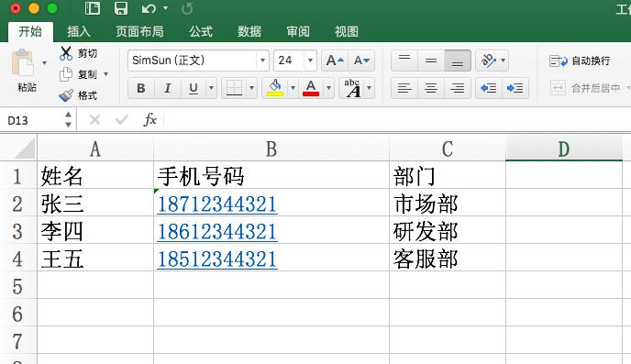Open the font size 24 dropdown
This screenshot has height=364, width=631.
click(x=310, y=61)
